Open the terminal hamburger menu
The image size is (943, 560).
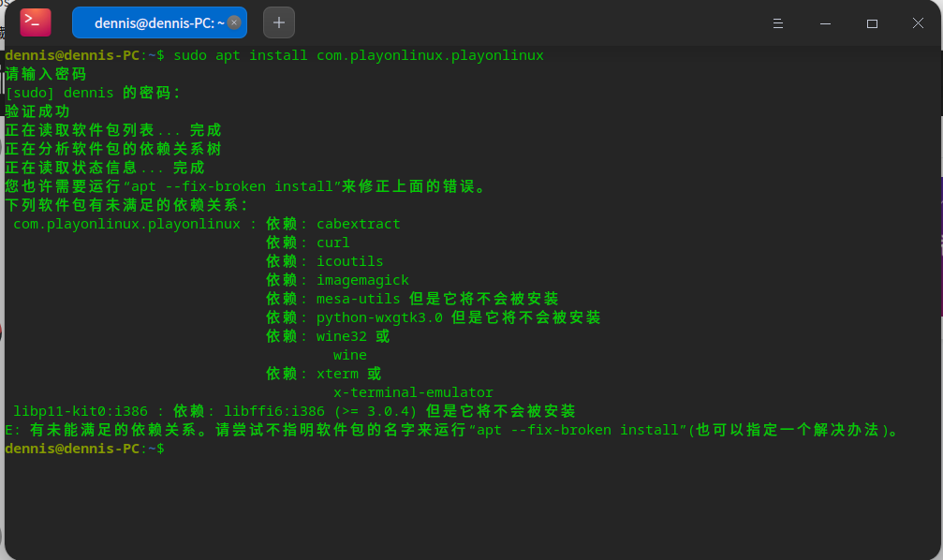click(x=777, y=23)
